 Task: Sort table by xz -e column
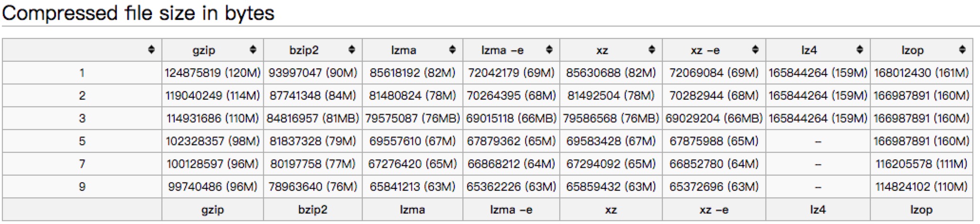pyautogui.click(x=755, y=50)
